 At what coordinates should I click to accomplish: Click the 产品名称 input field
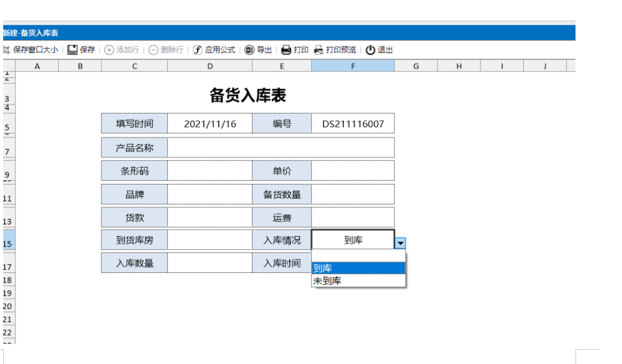(x=280, y=147)
